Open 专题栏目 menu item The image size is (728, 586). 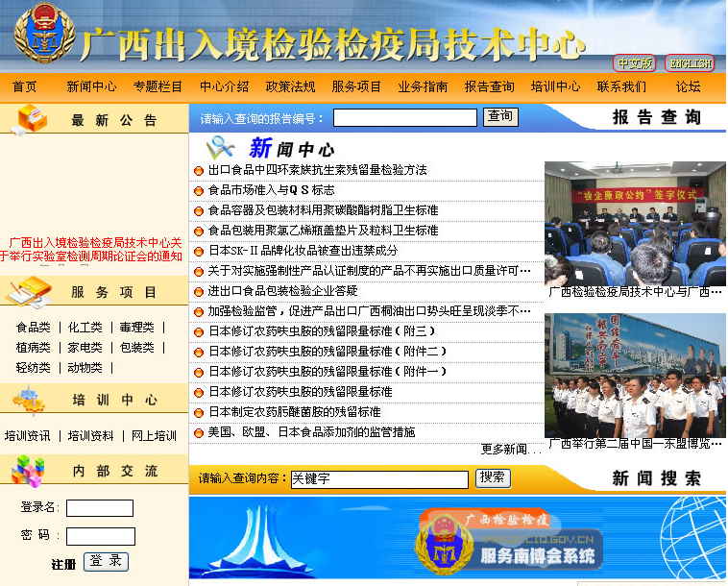point(158,86)
